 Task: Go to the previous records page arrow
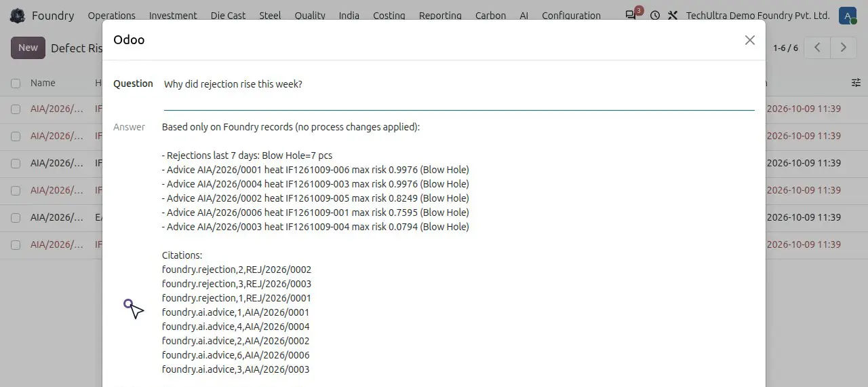(818, 48)
